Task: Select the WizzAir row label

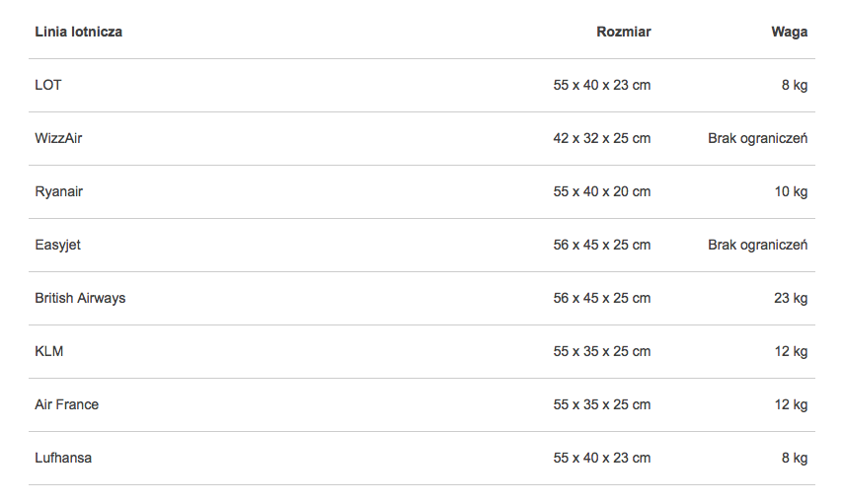Action: pyautogui.click(x=58, y=138)
